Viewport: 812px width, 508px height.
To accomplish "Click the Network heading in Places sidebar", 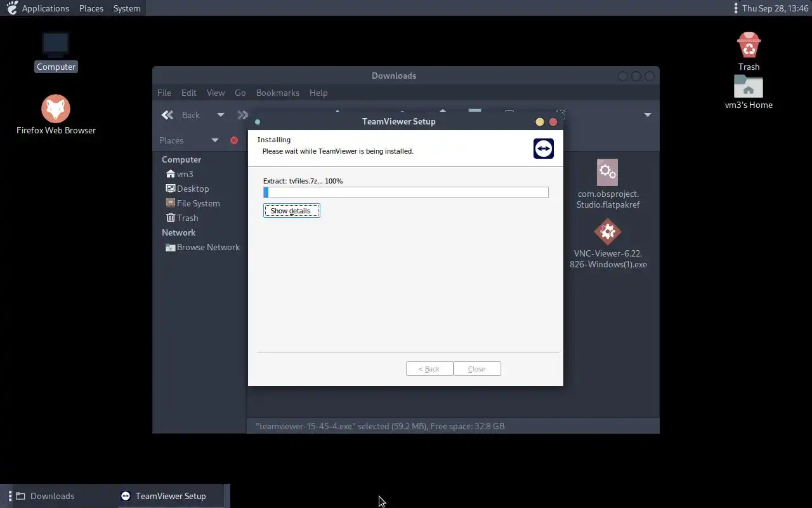I will point(179,232).
